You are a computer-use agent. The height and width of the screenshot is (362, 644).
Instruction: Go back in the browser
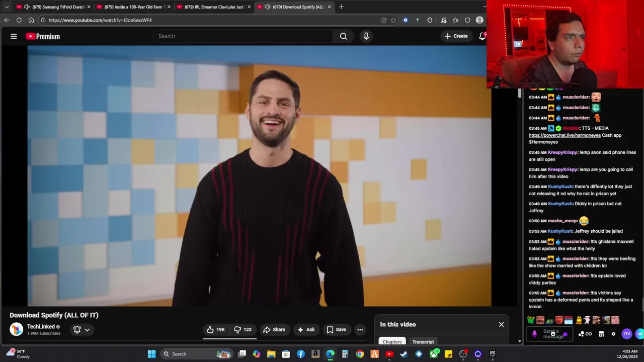(7, 20)
